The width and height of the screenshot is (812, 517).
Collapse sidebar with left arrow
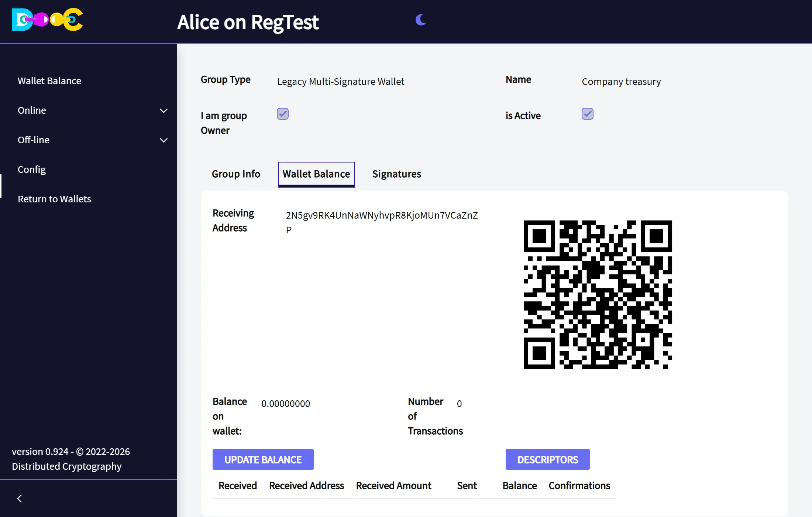point(20,499)
